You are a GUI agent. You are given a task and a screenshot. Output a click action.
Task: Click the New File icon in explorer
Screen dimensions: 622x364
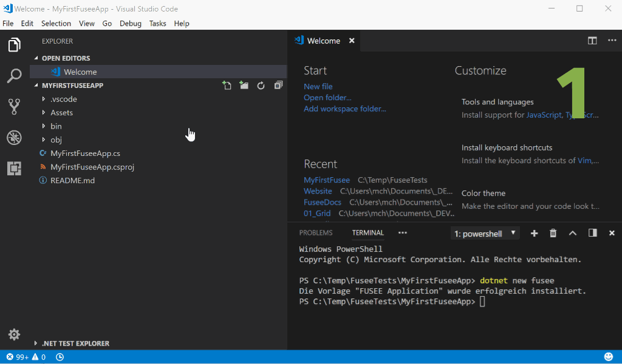click(x=227, y=85)
